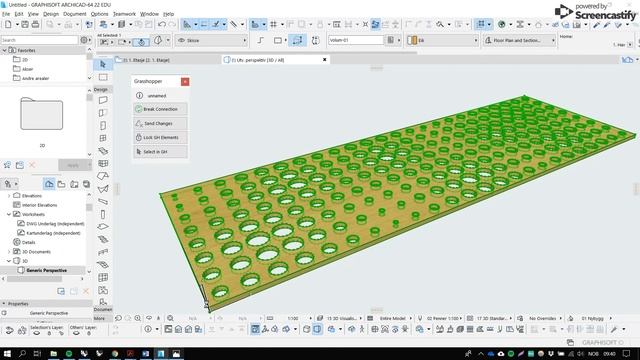Toggle the Suspend Groups button in toolbar
The height and width of the screenshot is (360, 640).
(481, 24)
